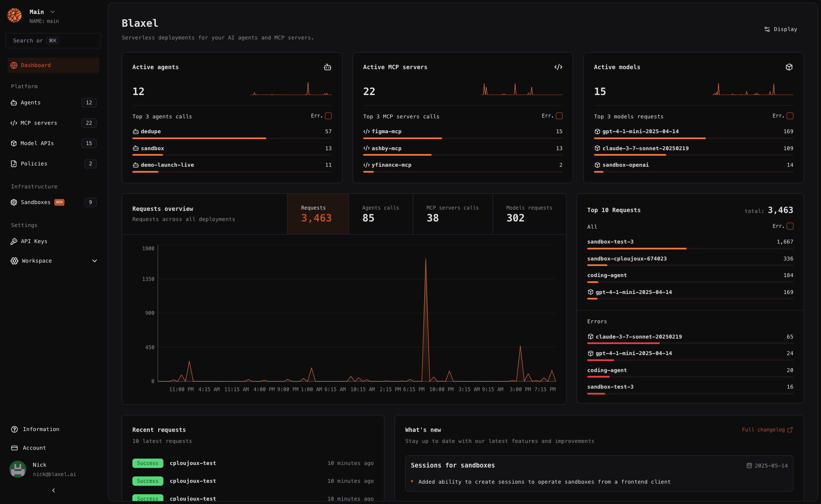This screenshot has height=504, width=821.
Task: Open coding-agent under All requests
Action: [x=690, y=277]
